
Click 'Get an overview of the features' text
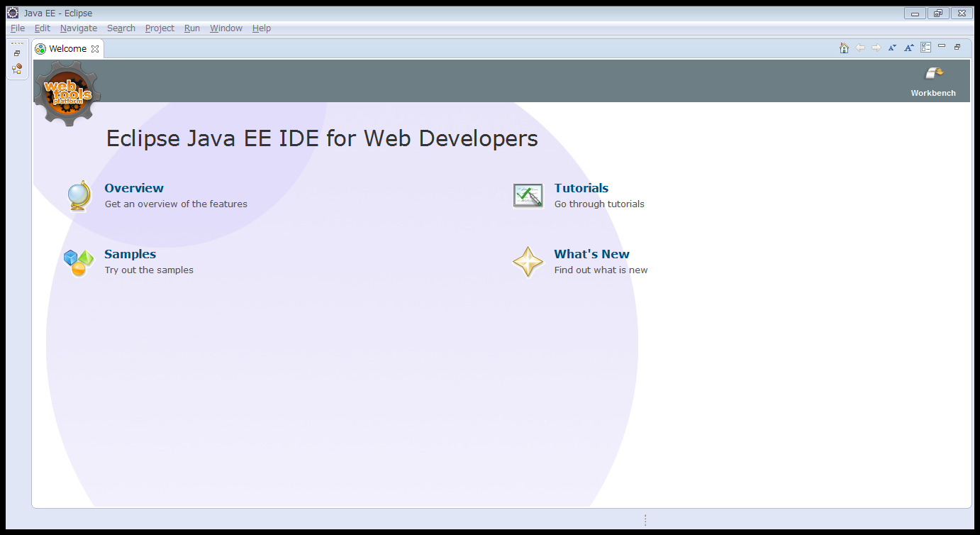click(x=176, y=204)
